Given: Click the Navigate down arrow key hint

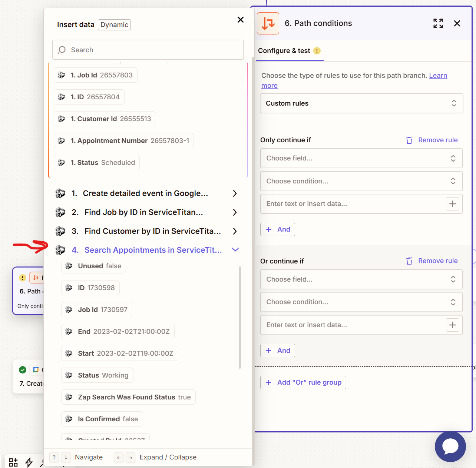Looking at the screenshot, I should pyautogui.click(x=66, y=457).
